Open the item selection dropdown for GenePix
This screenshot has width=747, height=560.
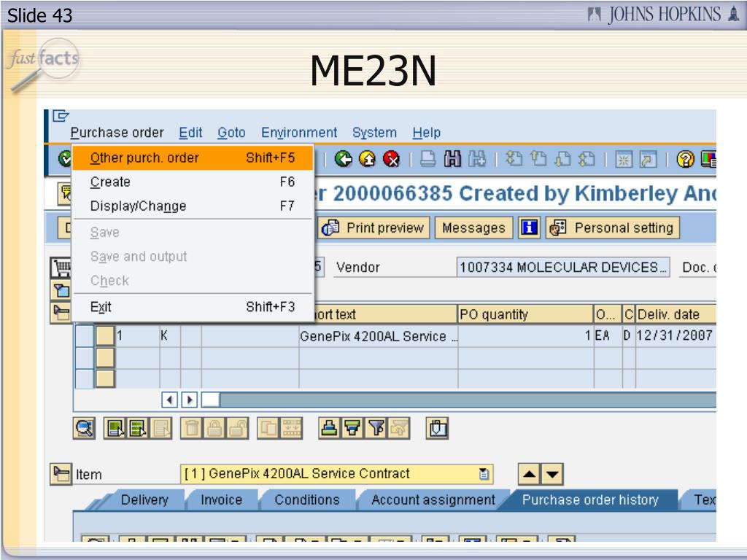click(484, 474)
